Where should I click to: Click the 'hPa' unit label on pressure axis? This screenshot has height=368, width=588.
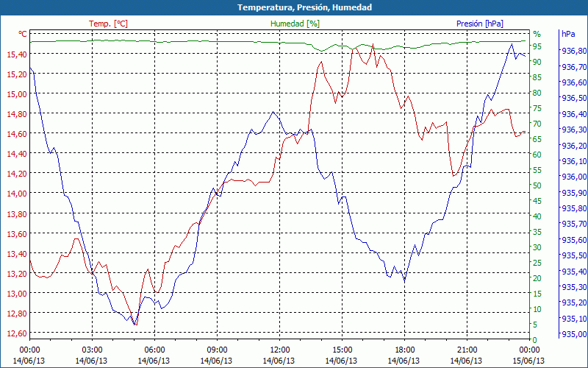[568, 34]
